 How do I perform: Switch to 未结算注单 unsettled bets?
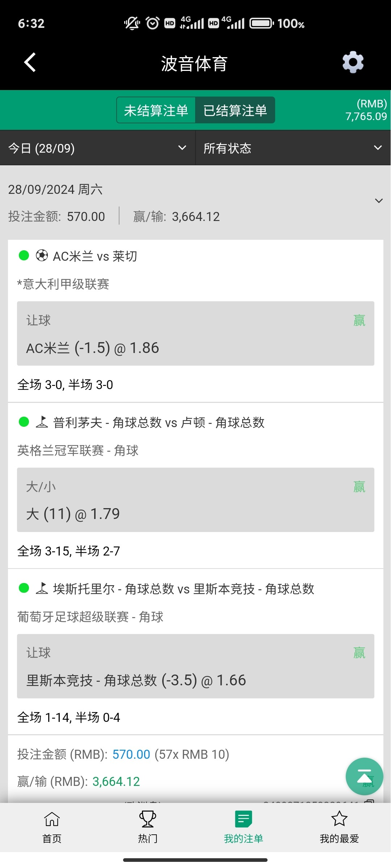[156, 110]
